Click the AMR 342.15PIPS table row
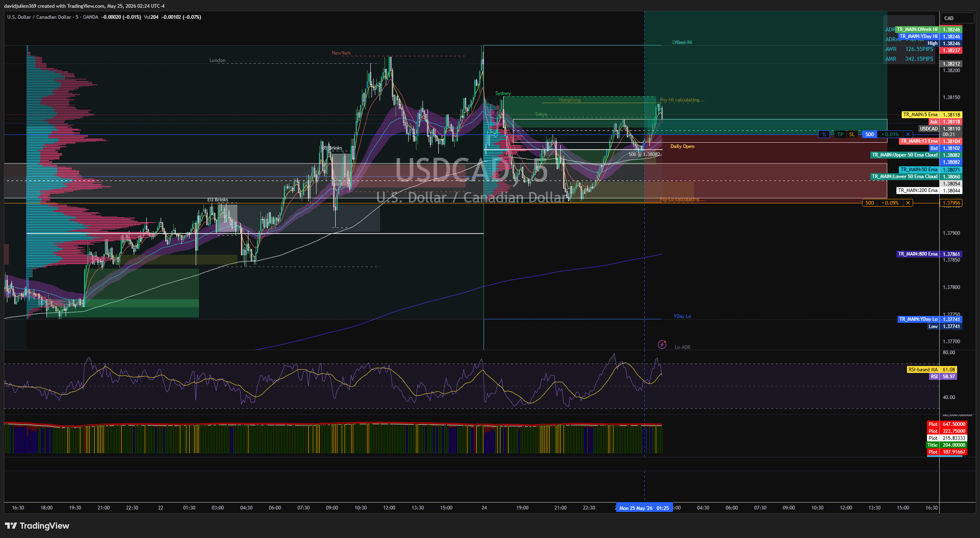The height and width of the screenshot is (538, 980). (x=909, y=59)
